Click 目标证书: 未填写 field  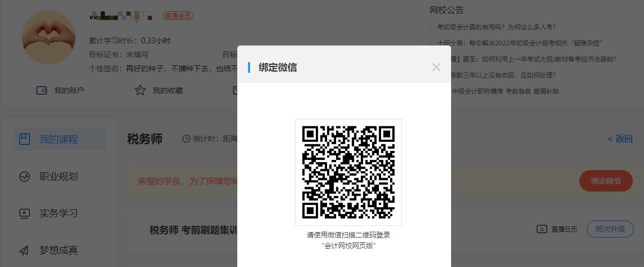(119, 55)
